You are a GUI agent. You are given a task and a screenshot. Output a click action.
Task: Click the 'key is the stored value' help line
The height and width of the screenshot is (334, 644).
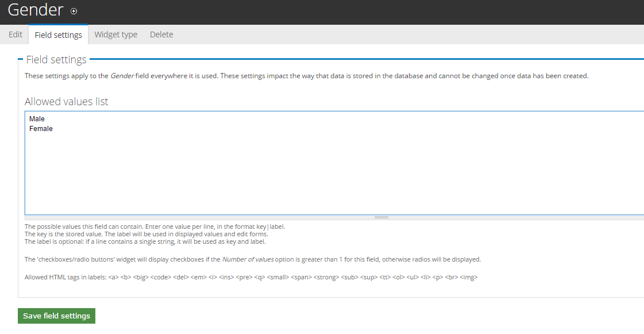pyautogui.click(x=146, y=234)
